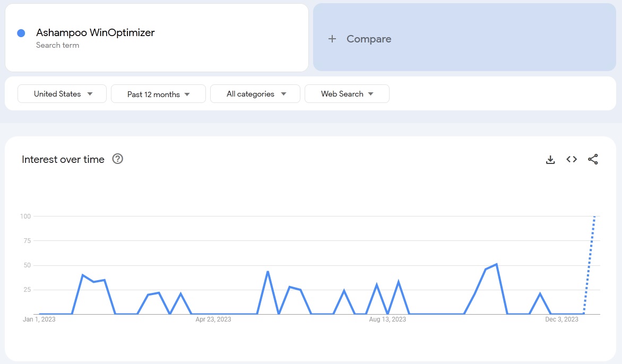Click the 'Search term' label under Ashampoo WinOptimizer
Image resolution: width=622 pixels, height=364 pixels.
point(57,45)
